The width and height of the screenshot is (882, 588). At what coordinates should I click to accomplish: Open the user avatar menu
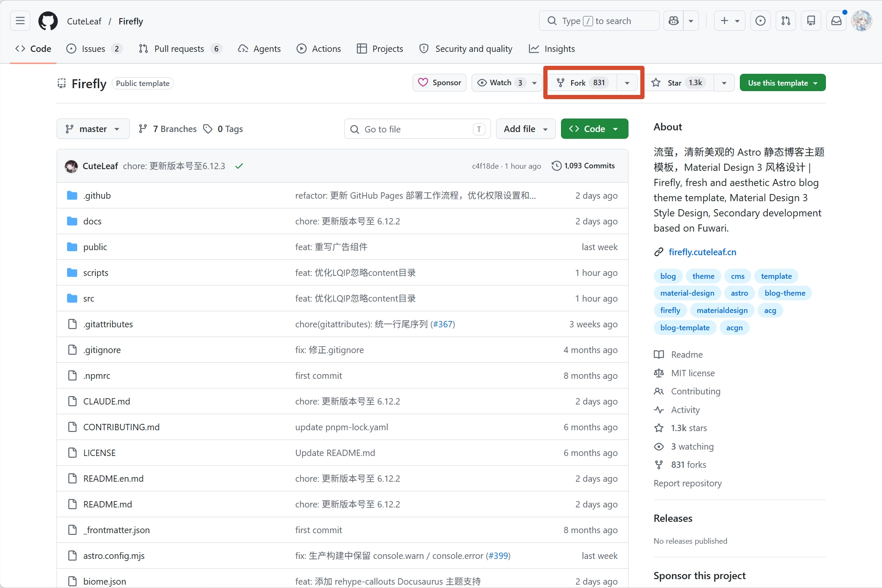coord(862,21)
